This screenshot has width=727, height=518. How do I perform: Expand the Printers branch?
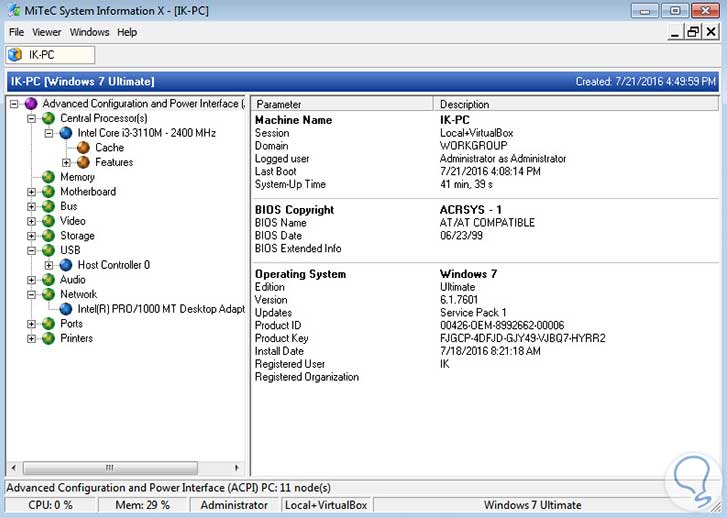(31, 339)
